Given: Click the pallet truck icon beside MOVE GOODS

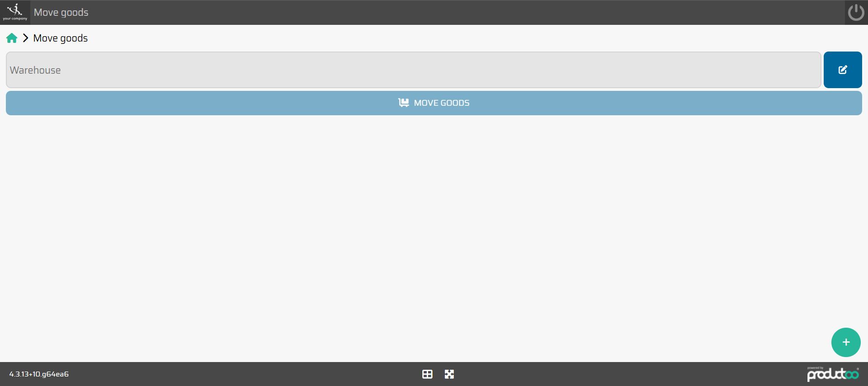Looking at the screenshot, I should point(404,103).
